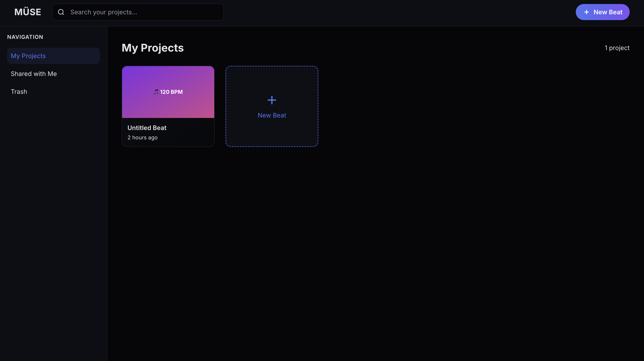Click the MÜSE logo

tap(28, 12)
